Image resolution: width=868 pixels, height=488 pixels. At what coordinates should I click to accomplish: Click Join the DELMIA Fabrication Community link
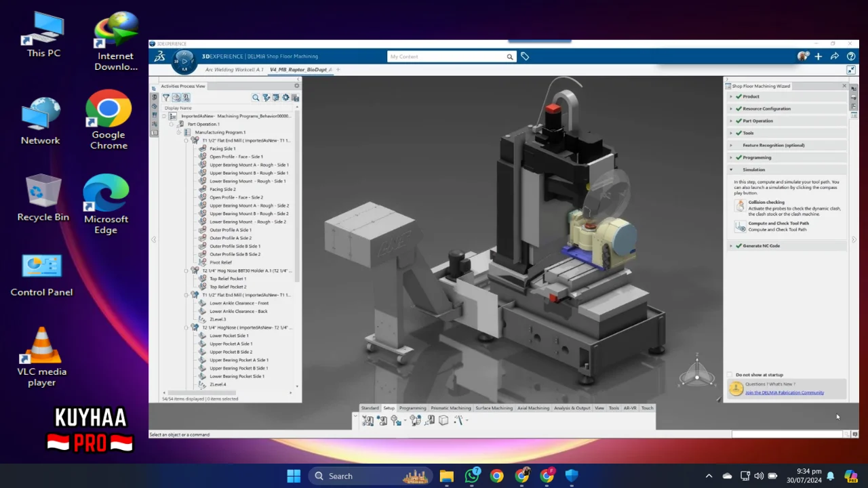(785, 392)
